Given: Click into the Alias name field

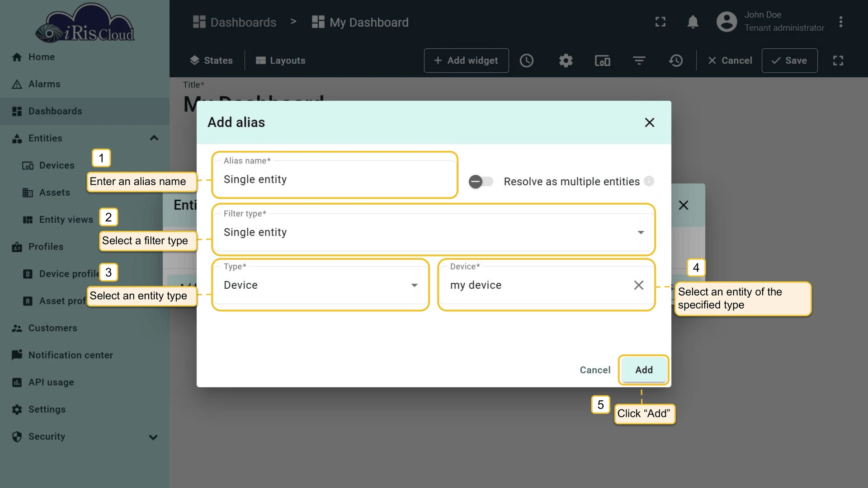Looking at the screenshot, I should 335,179.
